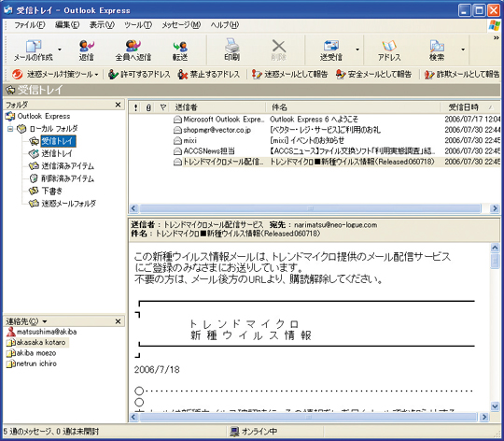Image resolution: width=504 pixels, height=441 pixels.
Task: Sort by the flag column header
Action: click(x=163, y=107)
